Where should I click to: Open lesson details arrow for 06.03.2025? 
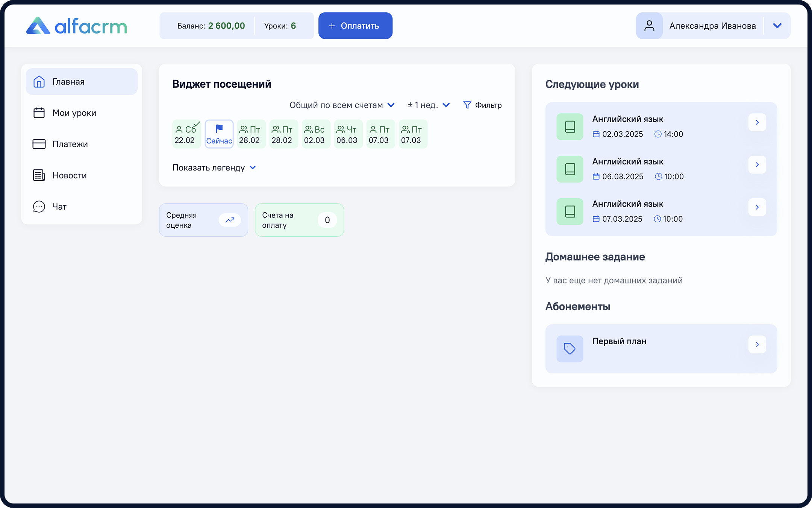(757, 165)
